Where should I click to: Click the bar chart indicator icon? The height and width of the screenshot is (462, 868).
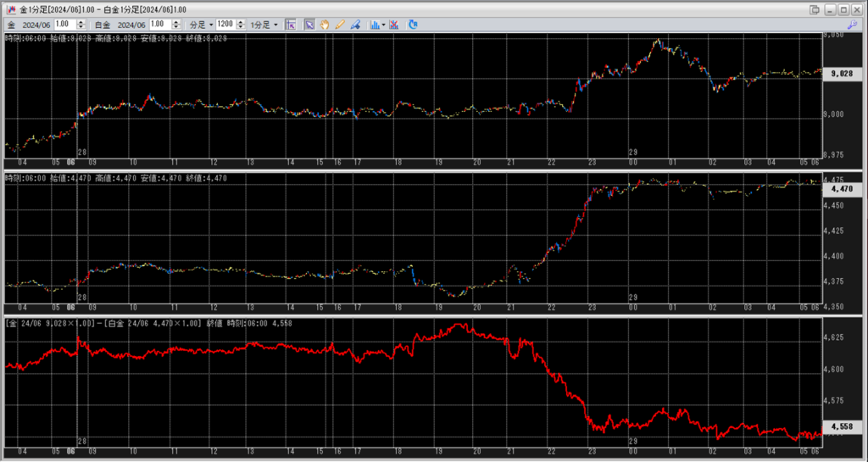[374, 25]
